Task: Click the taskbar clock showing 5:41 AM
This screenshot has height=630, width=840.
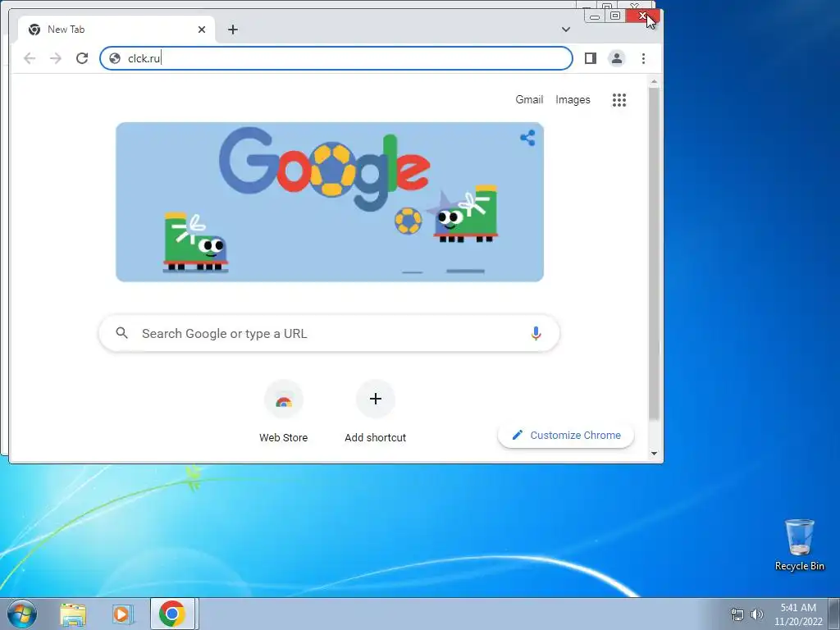Action: [798, 614]
